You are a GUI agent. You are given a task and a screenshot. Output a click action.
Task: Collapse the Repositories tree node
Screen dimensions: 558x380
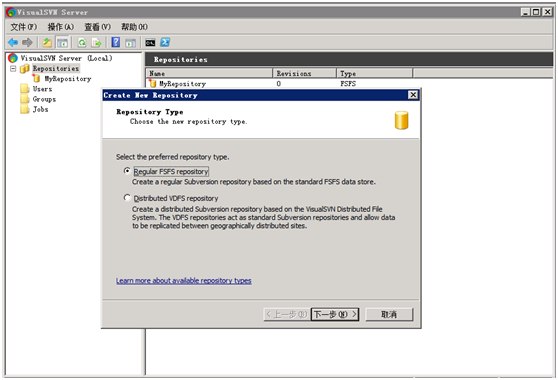[13, 68]
